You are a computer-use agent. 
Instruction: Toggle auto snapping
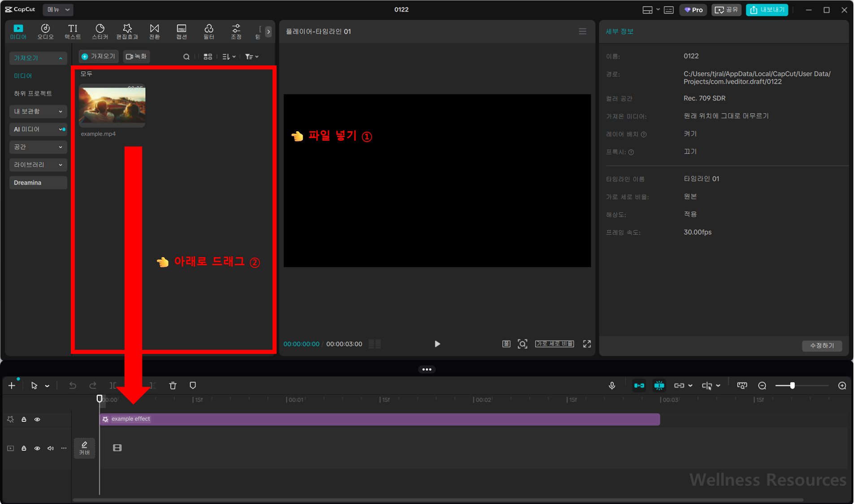659,385
